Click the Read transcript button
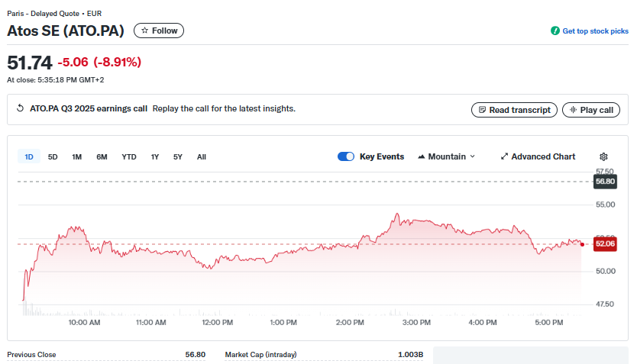Viewport: 637px width, 364px height. 514,110
